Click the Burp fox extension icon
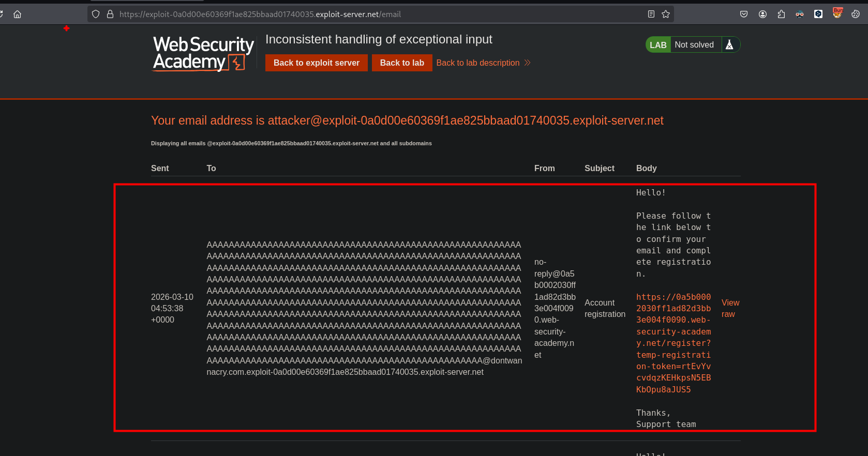868x456 pixels. (837, 13)
